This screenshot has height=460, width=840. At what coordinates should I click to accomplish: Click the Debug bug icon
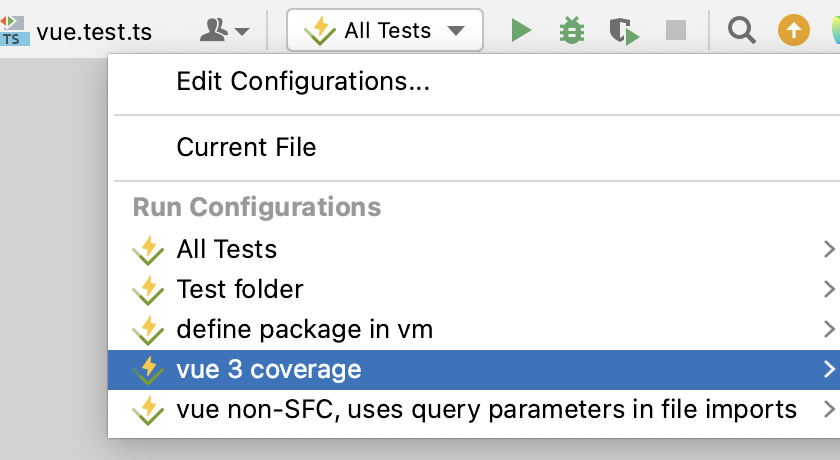572,31
